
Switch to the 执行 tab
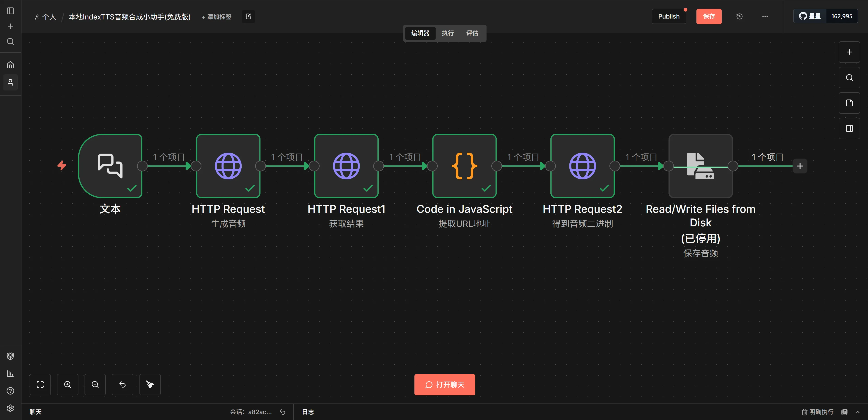click(x=448, y=33)
